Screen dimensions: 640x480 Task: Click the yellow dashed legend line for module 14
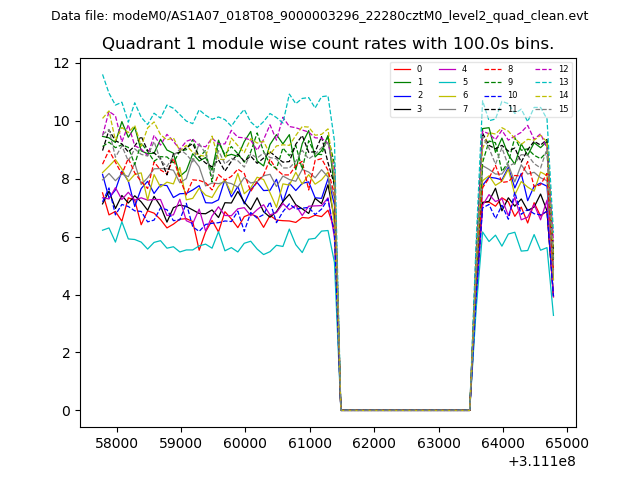(x=541, y=95)
